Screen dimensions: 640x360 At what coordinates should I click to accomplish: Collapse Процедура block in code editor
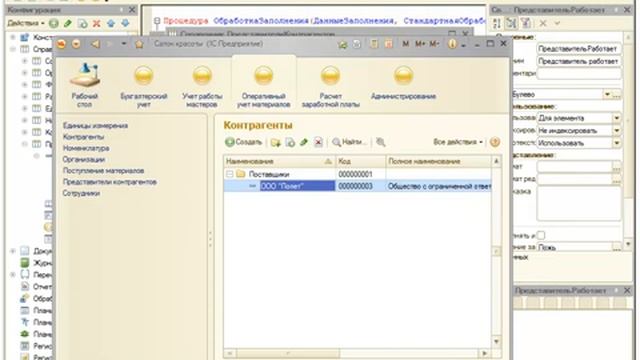click(157, 20)
